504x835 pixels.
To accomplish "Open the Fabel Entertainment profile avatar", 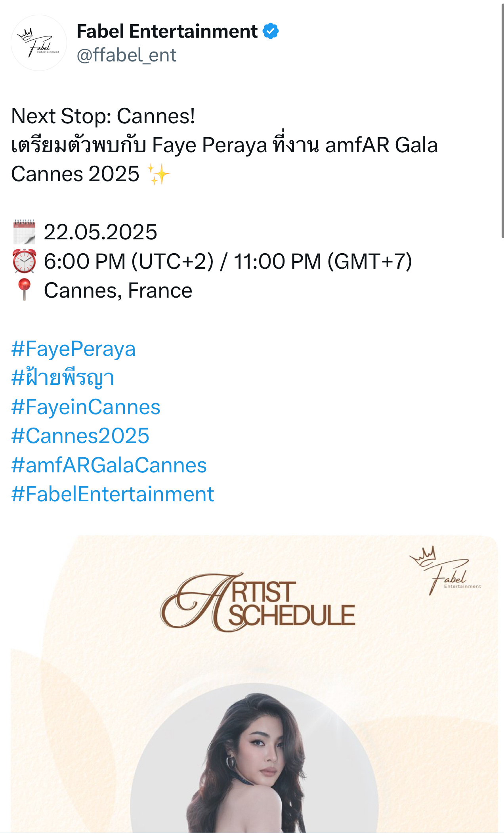I will click(x=39, y=43).
